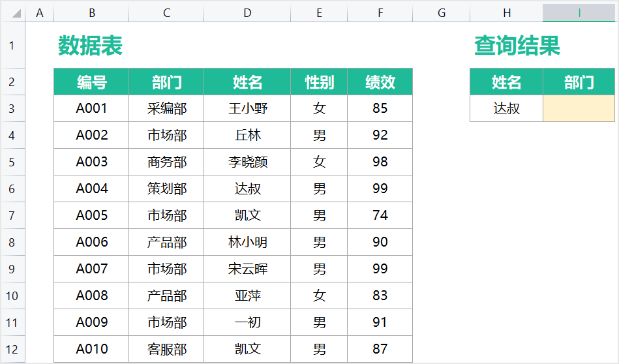Select cell A007
Viewport: 619px width, 364px height.
tap(91, 269)
